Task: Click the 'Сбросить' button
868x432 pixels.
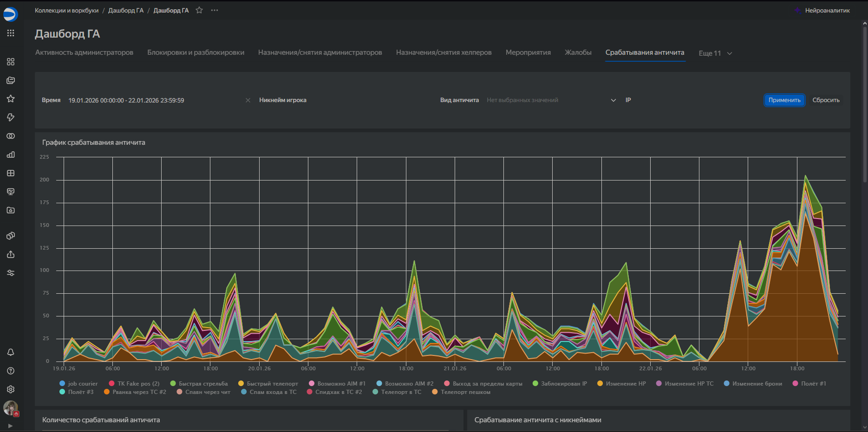Action: (x=826, y=100)
